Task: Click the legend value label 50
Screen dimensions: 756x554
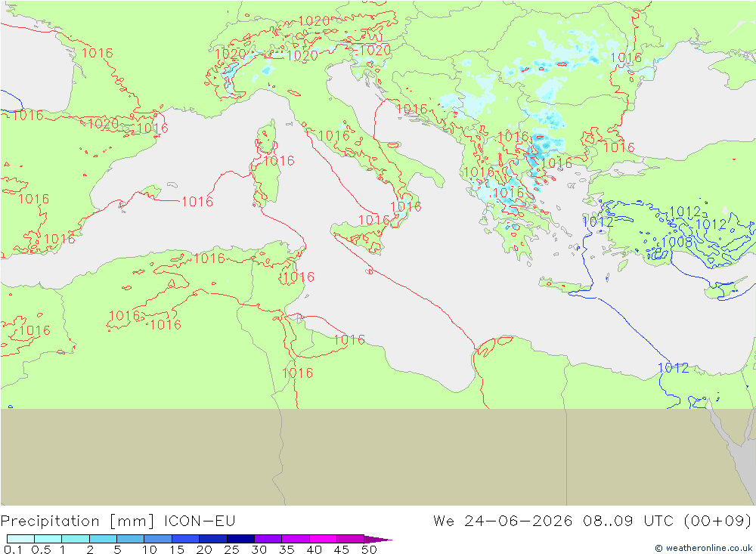Action: [x=370, y=549]
